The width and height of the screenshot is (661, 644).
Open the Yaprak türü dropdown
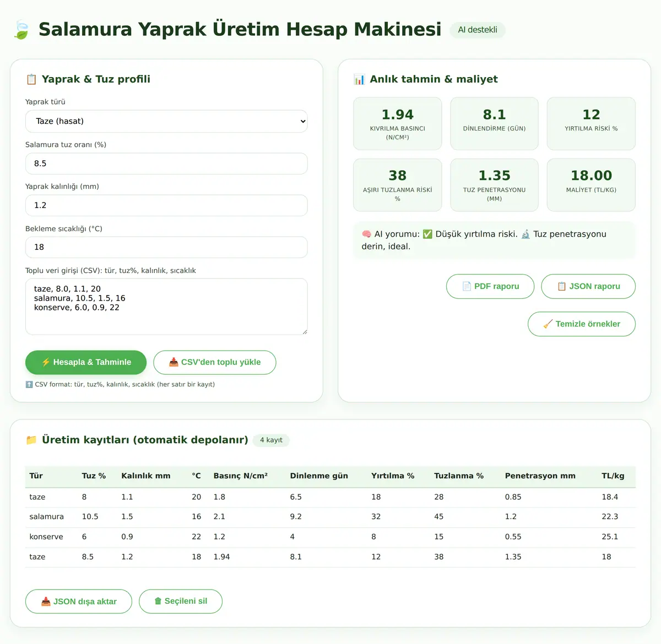point(166,121)
